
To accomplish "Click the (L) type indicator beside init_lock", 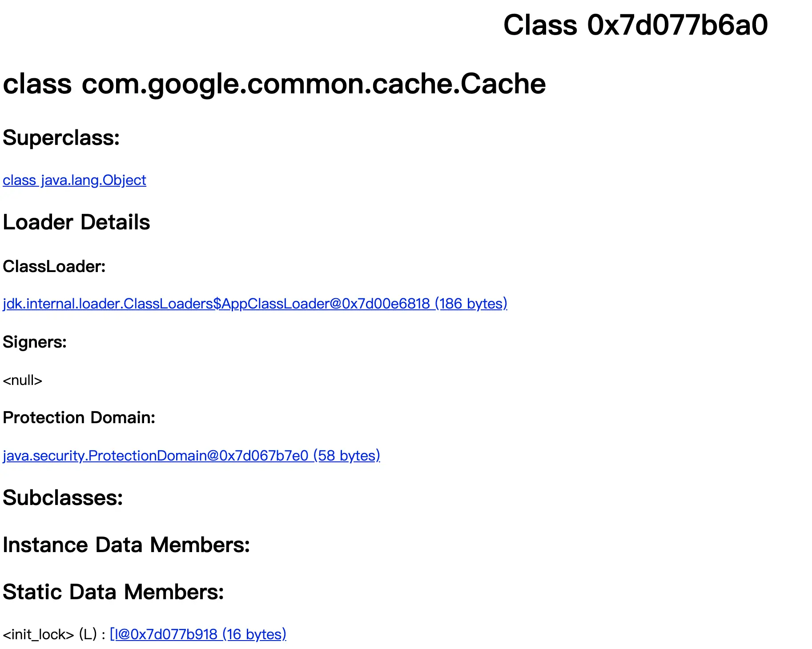I will (88, 634).
